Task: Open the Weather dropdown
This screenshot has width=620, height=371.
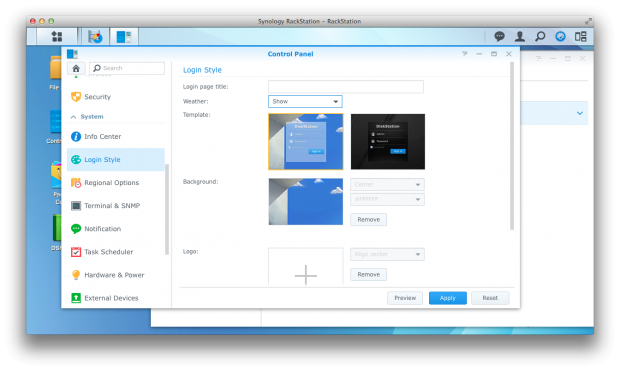Action: (305, 101)
